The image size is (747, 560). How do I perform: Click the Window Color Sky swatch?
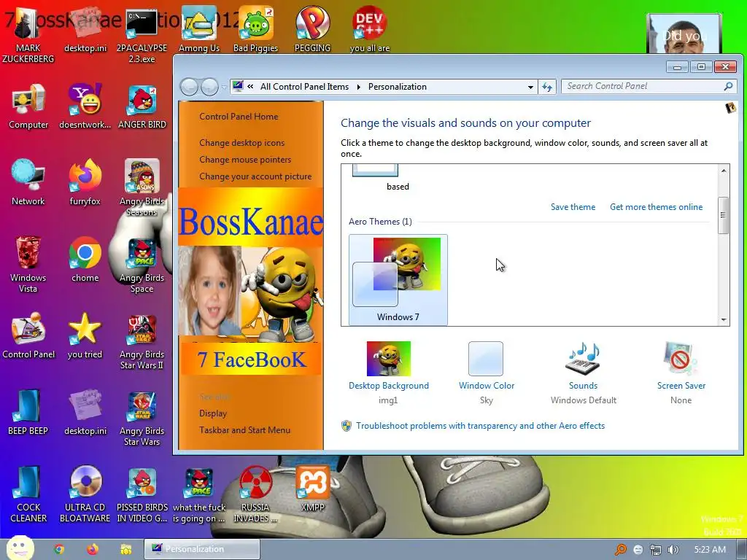(x=485, y=359)
